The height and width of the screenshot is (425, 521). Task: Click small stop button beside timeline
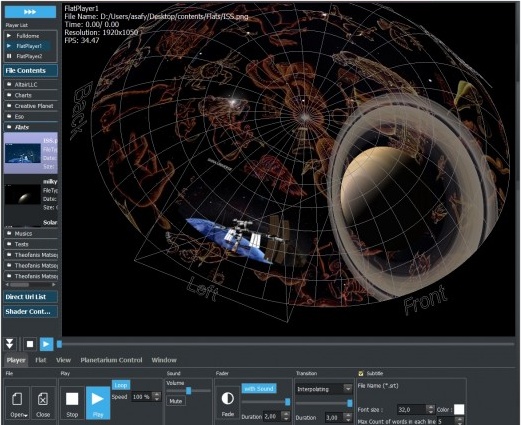(30, 344)
